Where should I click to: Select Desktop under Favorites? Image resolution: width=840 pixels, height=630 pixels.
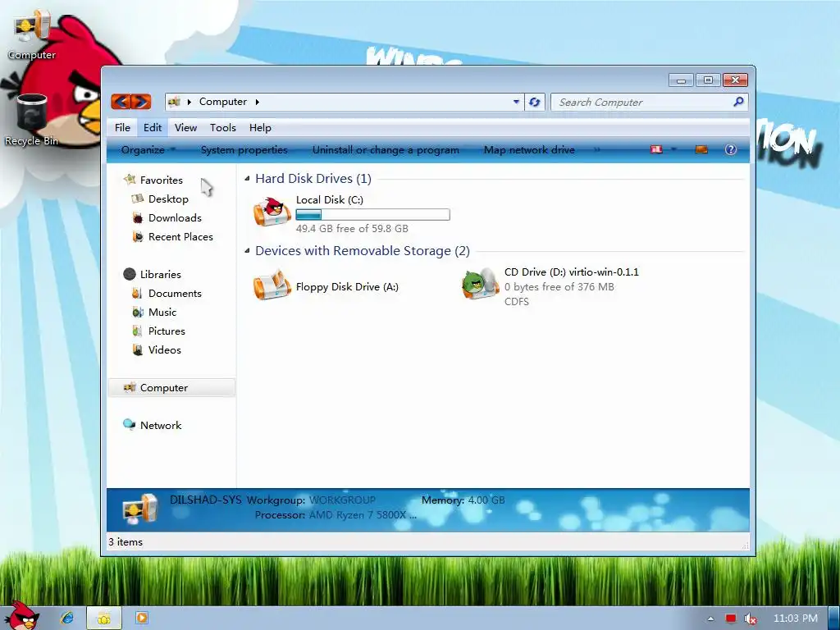point(168,199)
